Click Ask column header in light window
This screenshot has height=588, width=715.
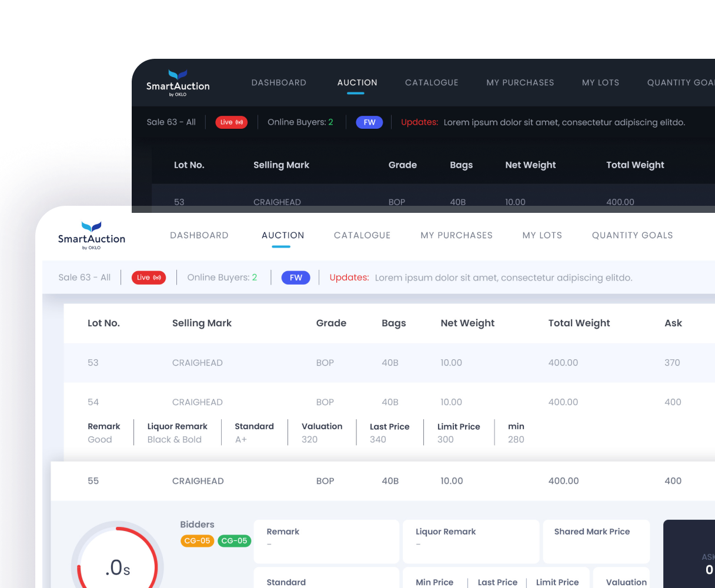point(673,323)
